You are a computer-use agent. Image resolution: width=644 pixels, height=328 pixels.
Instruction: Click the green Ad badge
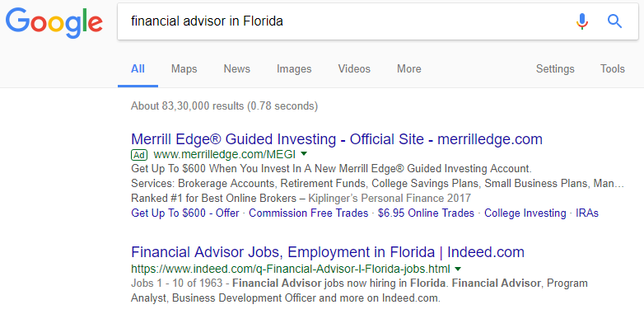click(139, 155)
